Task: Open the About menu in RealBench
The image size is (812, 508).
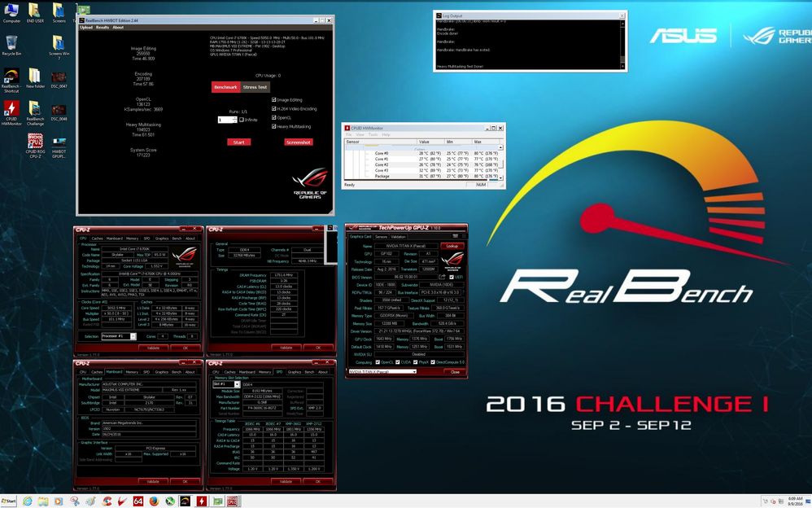Action: tap(118, 28)
